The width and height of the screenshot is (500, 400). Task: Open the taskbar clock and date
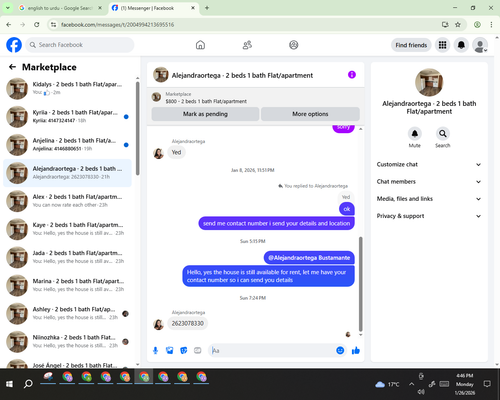click(465, 384)
